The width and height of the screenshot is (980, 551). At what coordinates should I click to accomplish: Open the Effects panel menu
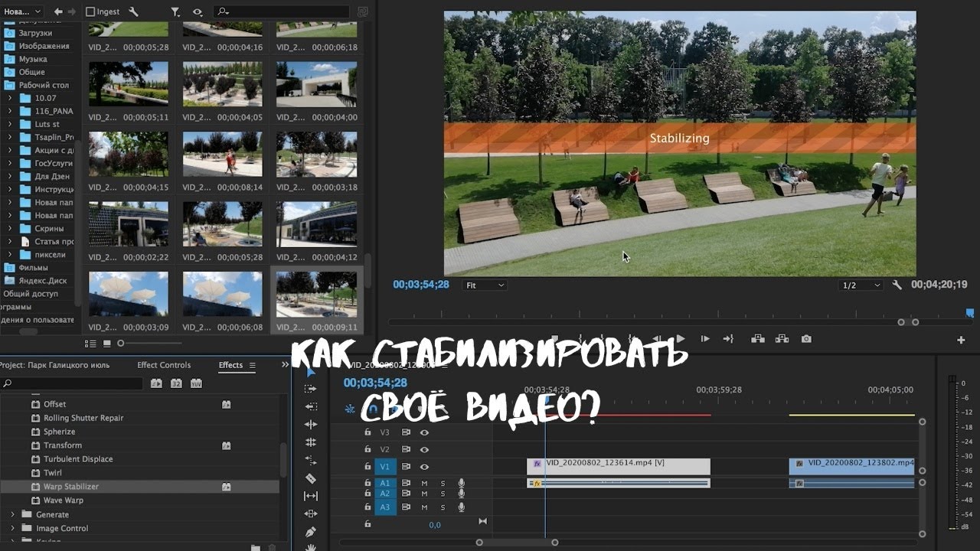click(x=252, y=365)
